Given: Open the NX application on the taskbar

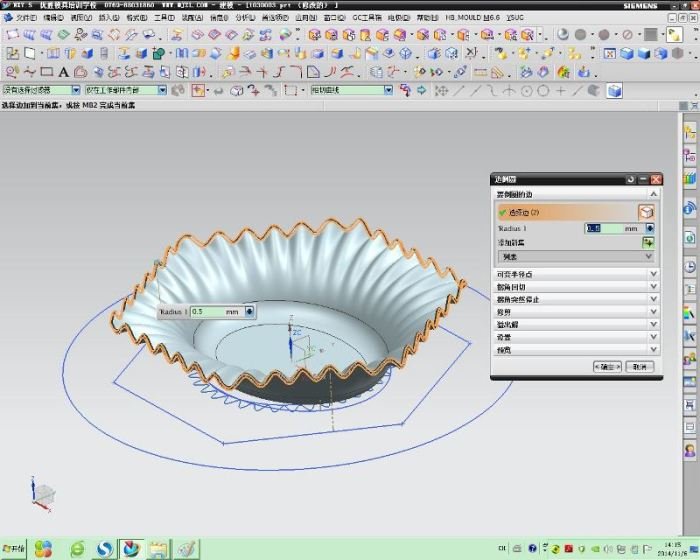Looking at the screenshot, I should pyautogui.click(x=131, y=548).
